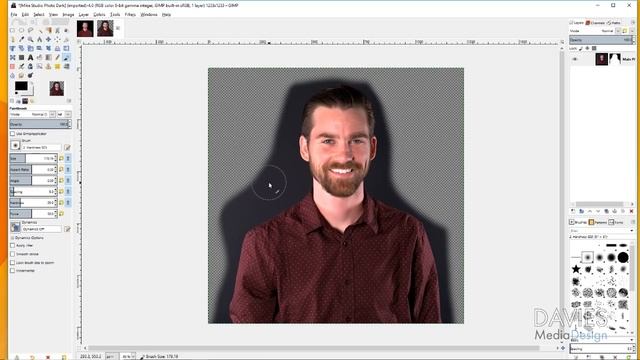Select the Rectangle Select tool
This screenshot has width=640, height=360.
tap(13, 30)
